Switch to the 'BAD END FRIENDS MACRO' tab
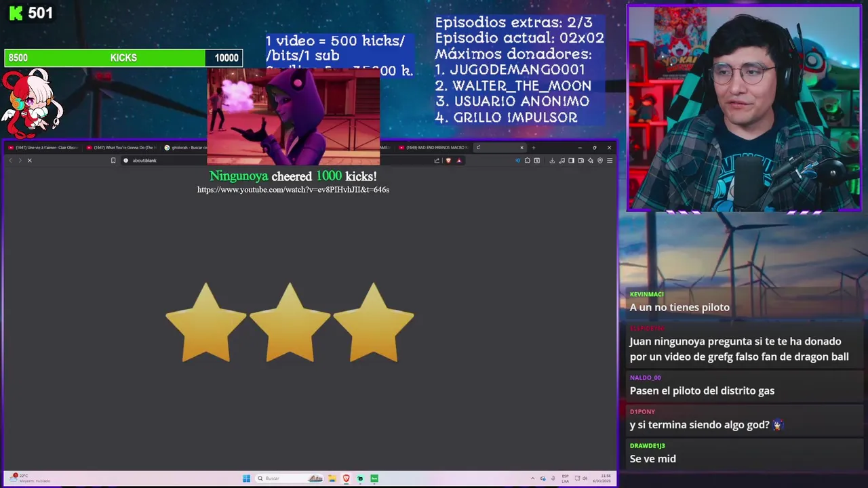This screenshot has width=868, height=488. pyautogui.click(x=433, y=148)
